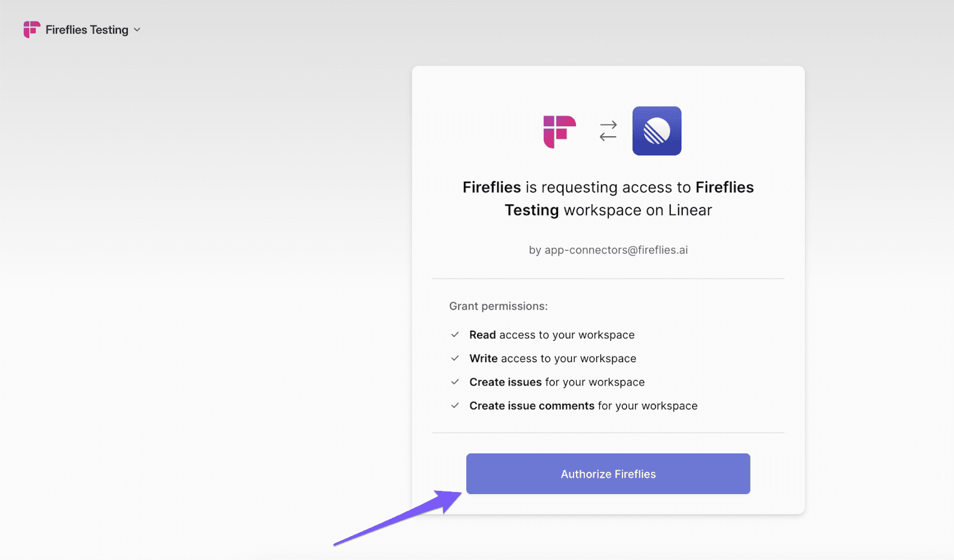Click the purple arrow annotation pointing at button
This screenshot has width=954, height=560.
(x=398, y=518)
